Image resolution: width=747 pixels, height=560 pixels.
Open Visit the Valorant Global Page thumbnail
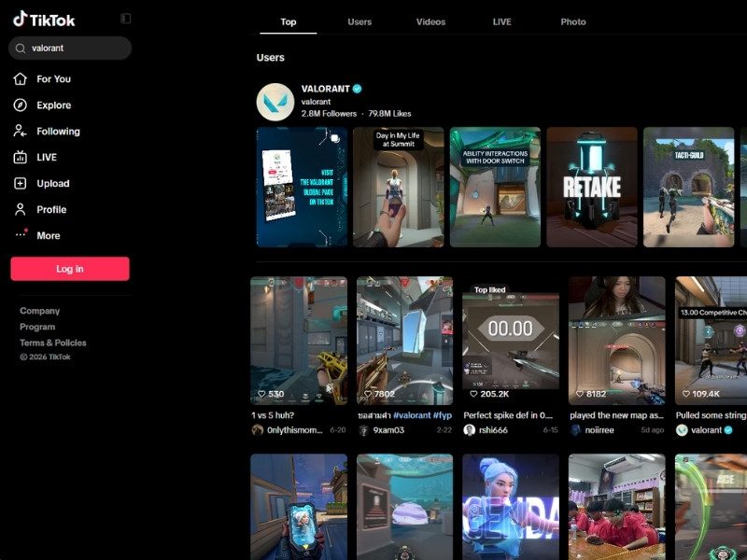click(x=302, y=188)
